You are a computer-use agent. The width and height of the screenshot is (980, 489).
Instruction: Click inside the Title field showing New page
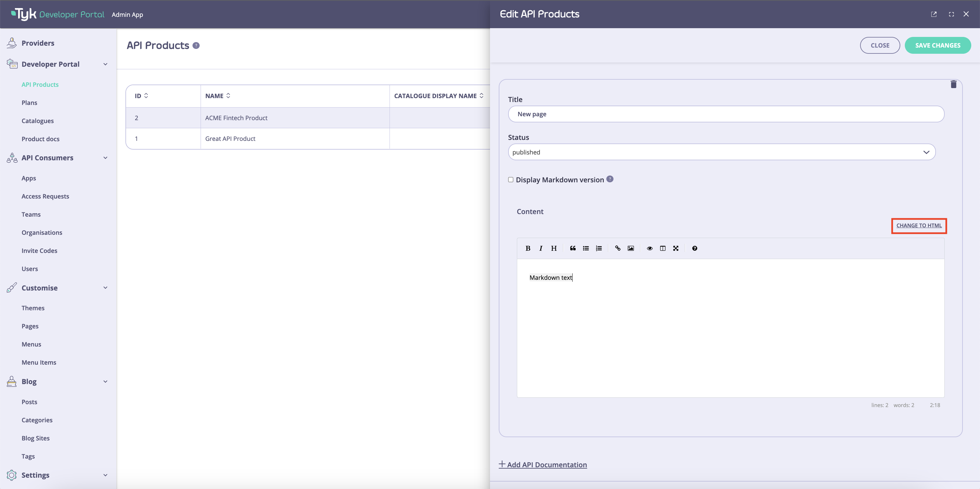pos(726,114)
